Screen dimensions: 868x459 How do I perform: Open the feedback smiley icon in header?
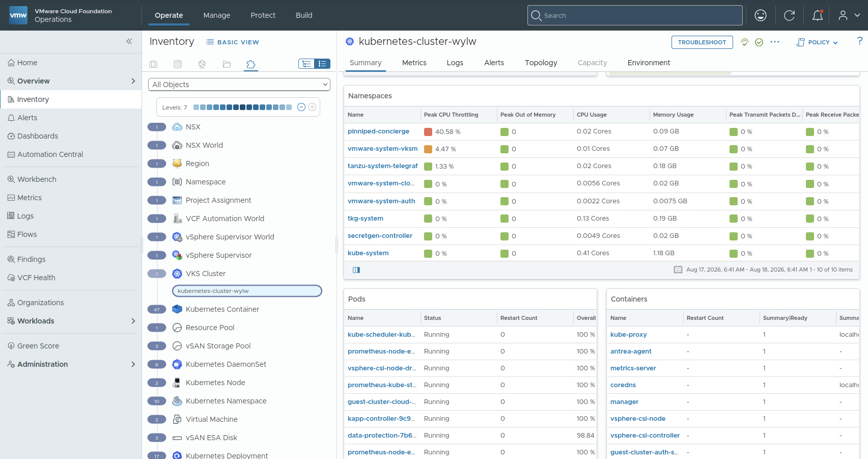tap(761, 15)
